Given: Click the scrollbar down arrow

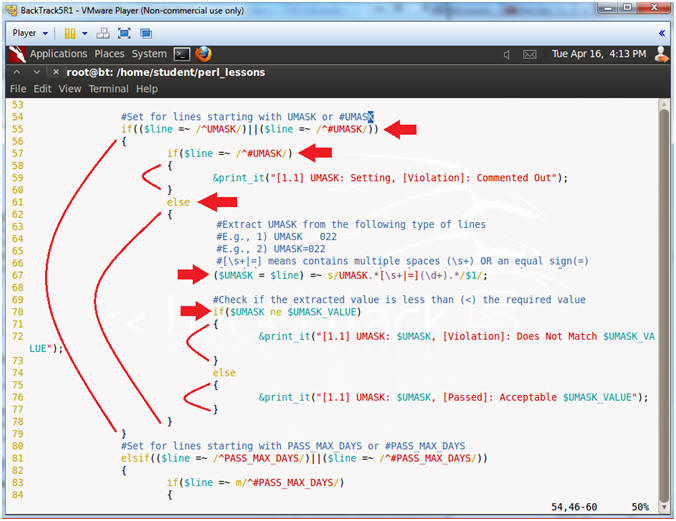Looking at the screenshot, I should click(664, 506).
